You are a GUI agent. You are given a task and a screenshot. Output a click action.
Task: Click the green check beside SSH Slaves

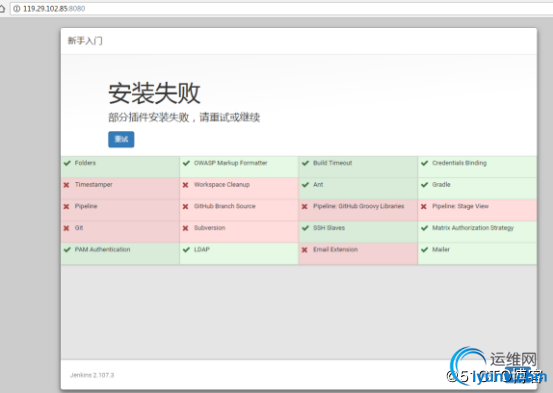click(305, 228)
